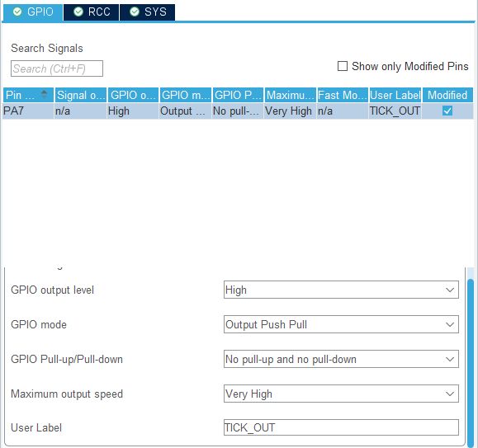Screen dimensions: 478x448
Task: Toggle the Modified checkbox for PA7
Action: [x=447, y=111]
